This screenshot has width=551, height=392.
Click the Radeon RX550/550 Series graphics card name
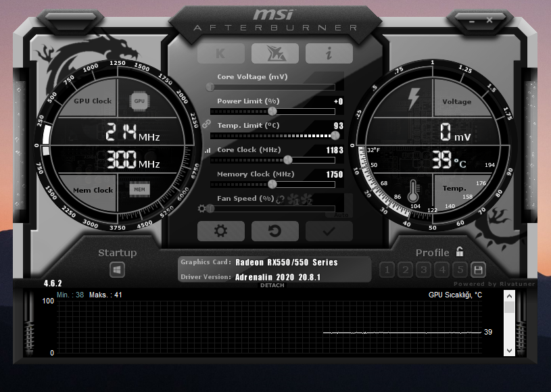287,262
